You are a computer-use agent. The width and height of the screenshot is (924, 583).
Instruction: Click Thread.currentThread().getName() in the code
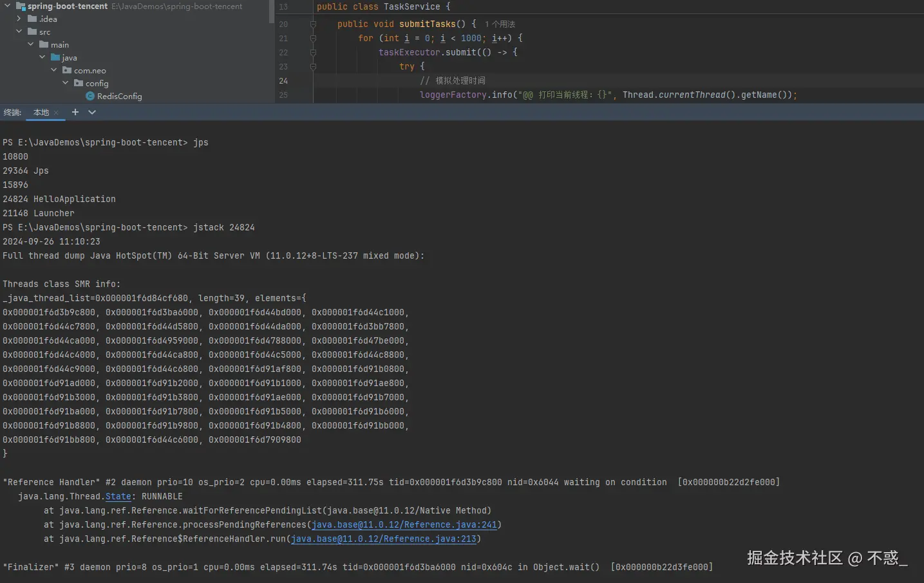coord(707,95)
